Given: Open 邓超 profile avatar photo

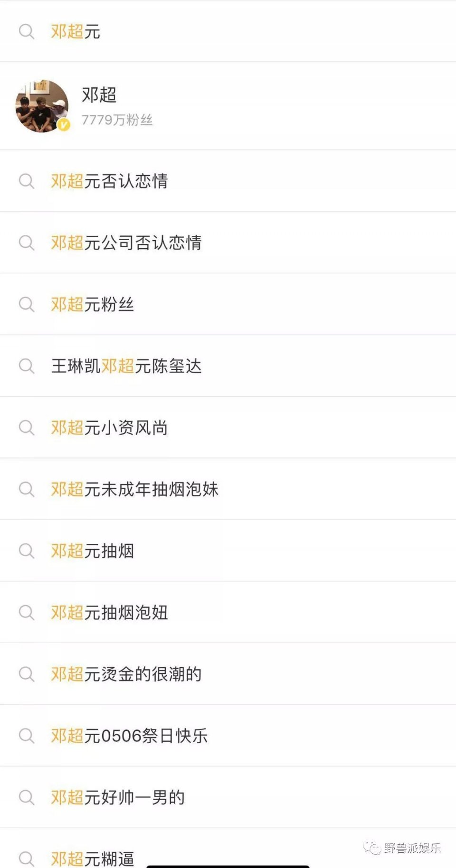Looking at the screenshot, I should (42, 106).
